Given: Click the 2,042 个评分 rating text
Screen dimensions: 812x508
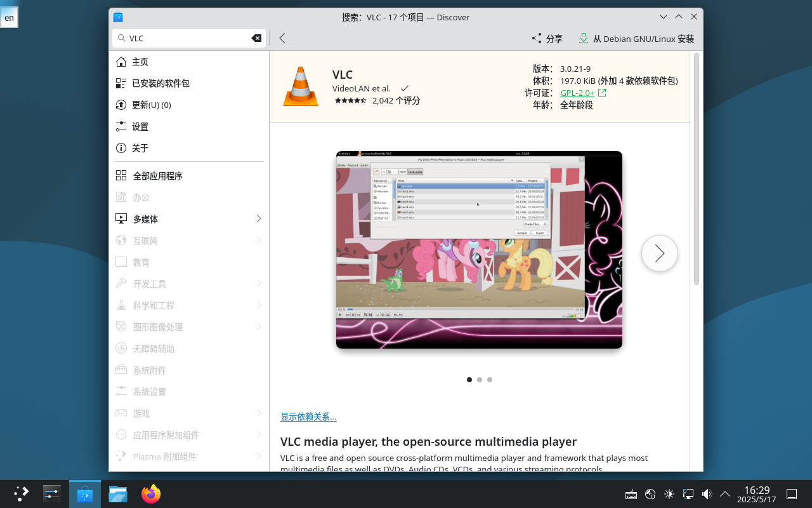Looking at the screenshot, I should 396,100.
